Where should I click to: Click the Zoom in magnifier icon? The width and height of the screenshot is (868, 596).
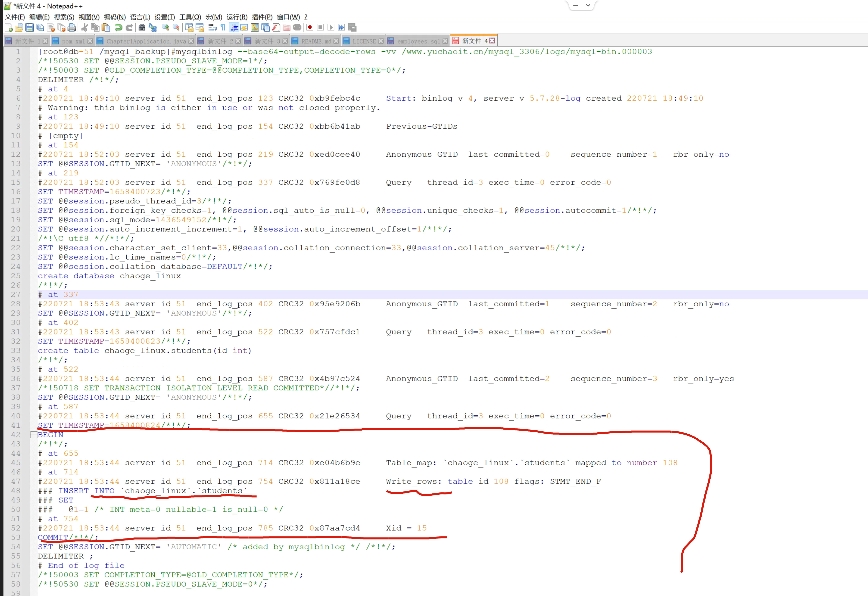pyautogui.click(x=165, y=27)
